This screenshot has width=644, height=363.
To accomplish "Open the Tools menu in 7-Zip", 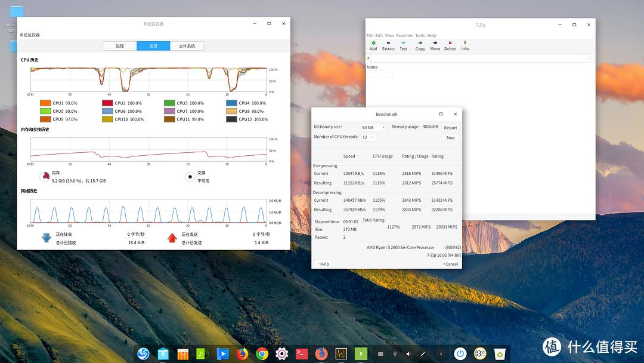I will [x=420, y=35].
